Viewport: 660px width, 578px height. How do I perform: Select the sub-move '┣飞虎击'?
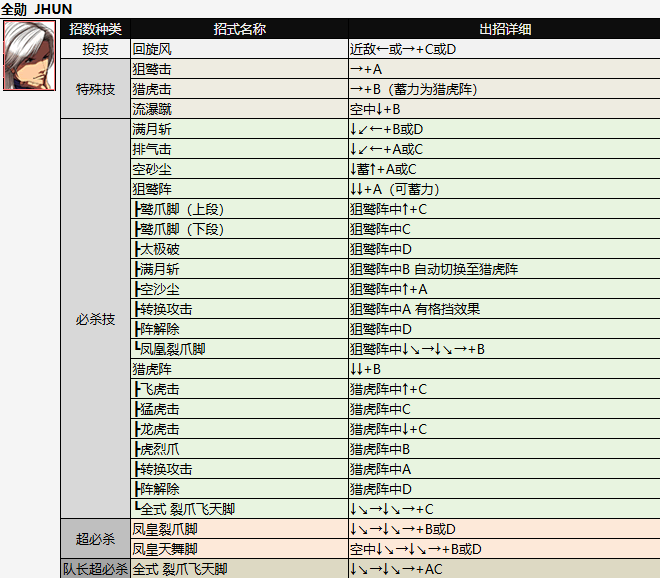point(157,389)
